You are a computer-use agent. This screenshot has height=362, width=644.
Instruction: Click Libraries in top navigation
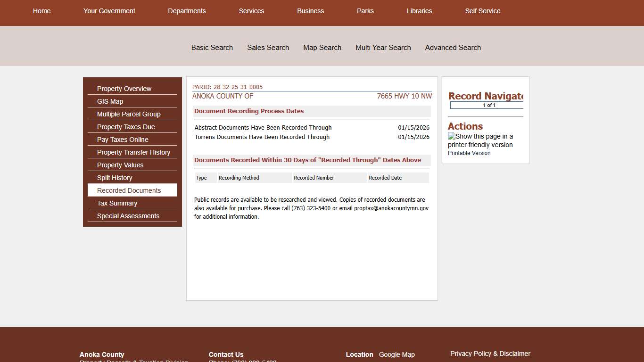(x=419, y=11)
